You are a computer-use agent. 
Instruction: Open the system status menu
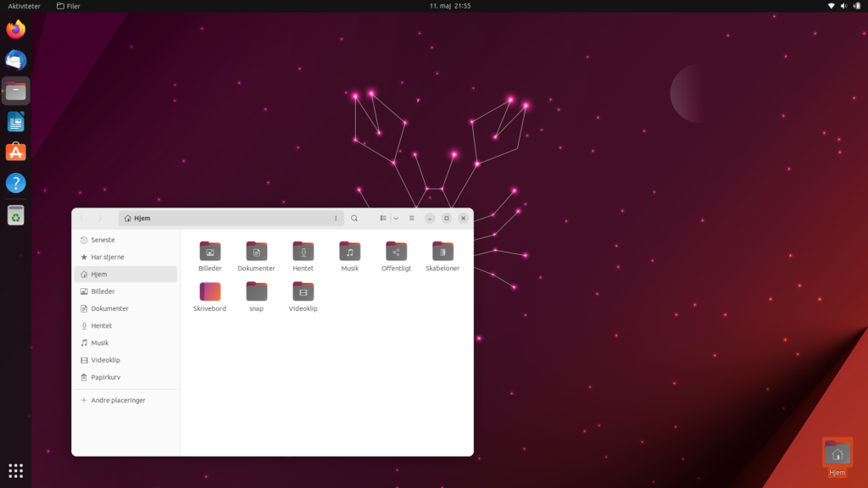tap(843, 6)
